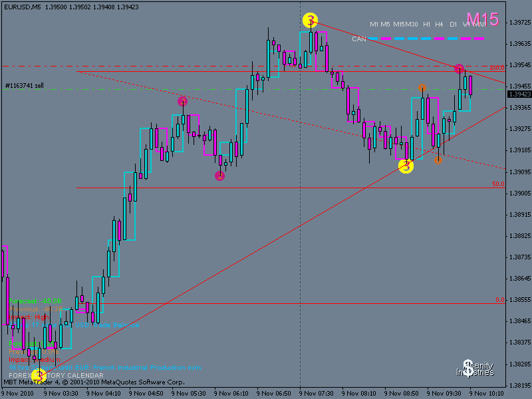Image resolution: width=532 pixels, height=399 pixels.
Task: Click the Sanity Industries logo
Action: pyautogui.click(x=478, y=368)
